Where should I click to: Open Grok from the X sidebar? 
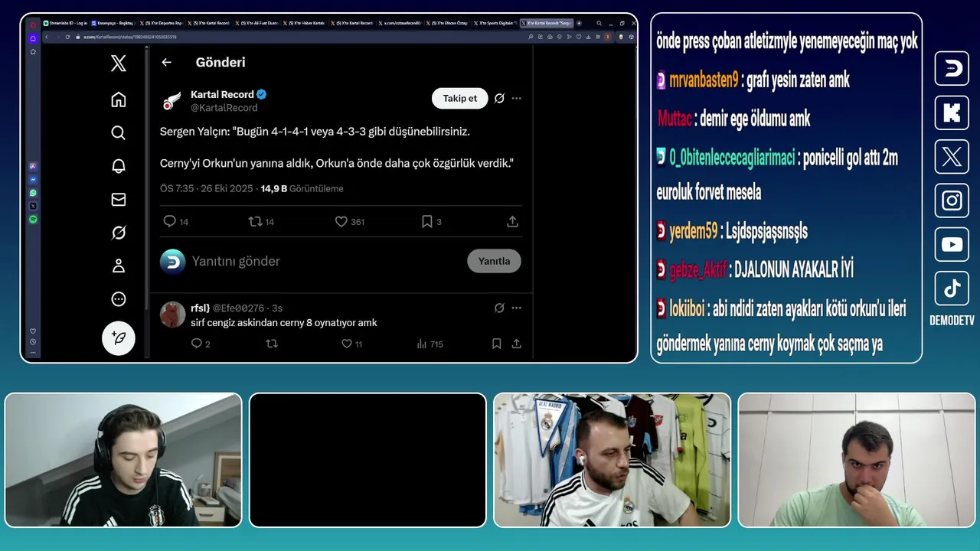click(x=119, y=233)
